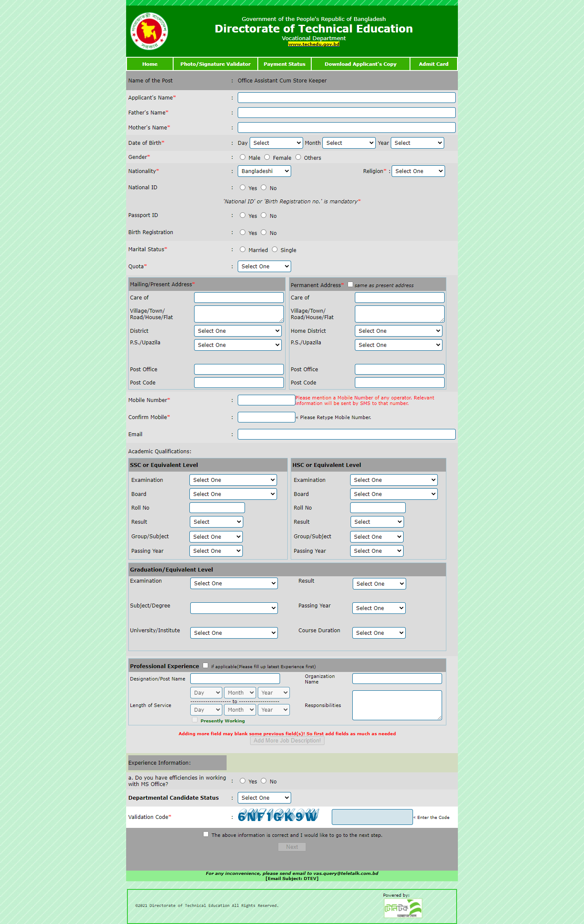The height and width of the screenshot is (924, 584).
Task: Click the present address Care of field
Action: point(239,298)
